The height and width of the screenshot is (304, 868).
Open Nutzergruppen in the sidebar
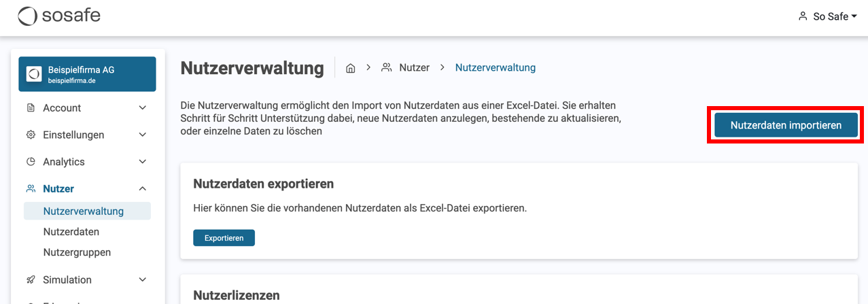tap(77, 252)
